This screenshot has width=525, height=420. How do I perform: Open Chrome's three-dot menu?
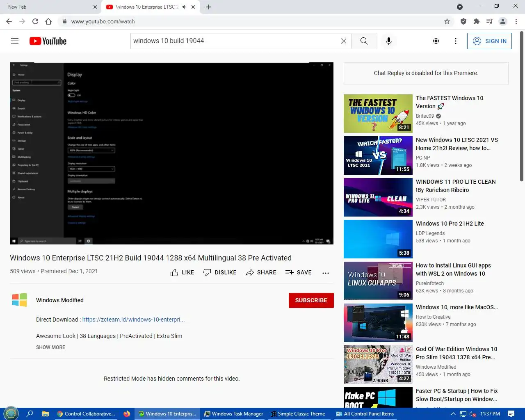[516, 21]
